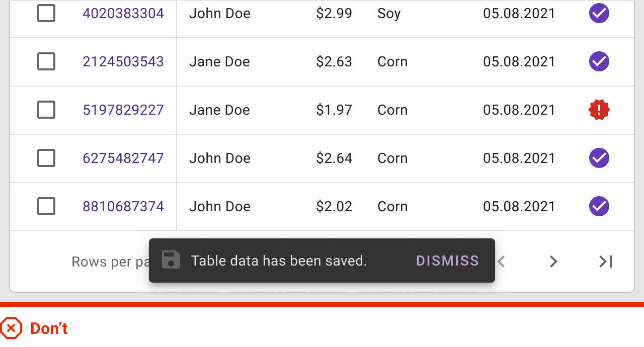The width and height of the screenshot is (644, 347).
Task: Follow the 5197829227 order link
Action: tap(123, 110)
